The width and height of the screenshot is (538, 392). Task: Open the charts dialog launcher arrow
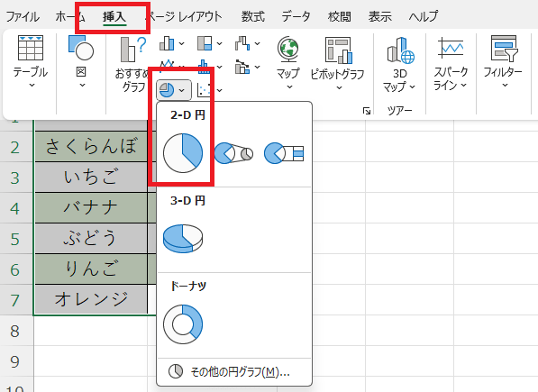tap(367, 111)
